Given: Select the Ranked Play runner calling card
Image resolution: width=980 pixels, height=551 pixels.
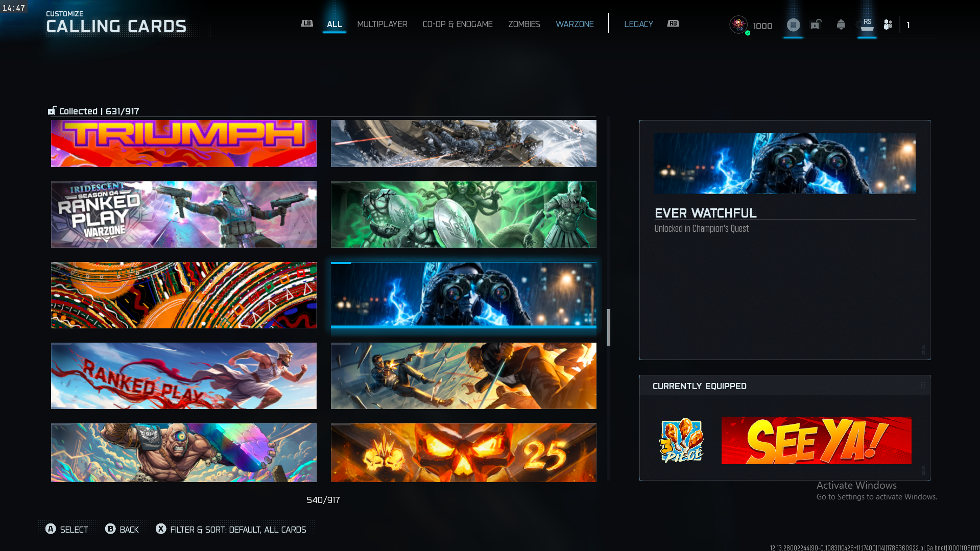Looking at the screenshot, I should click(184, 376).
